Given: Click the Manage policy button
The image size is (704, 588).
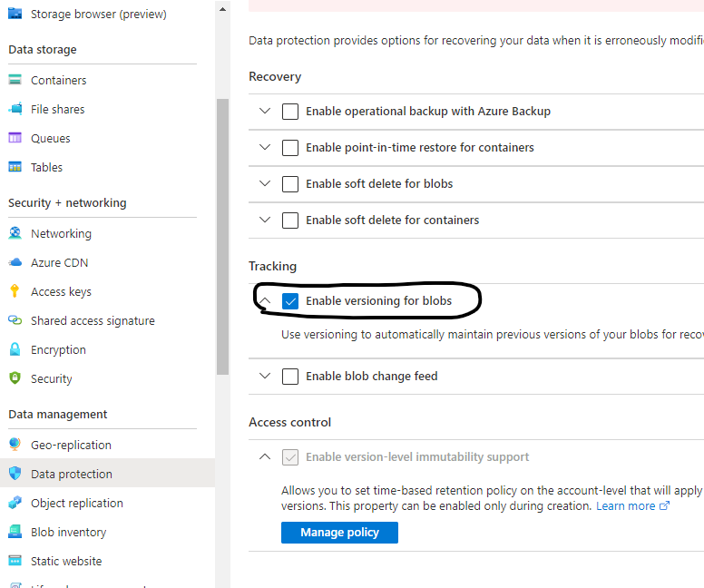Looking at the screenshot, I should pyautogui.click(x=339, y=533).
